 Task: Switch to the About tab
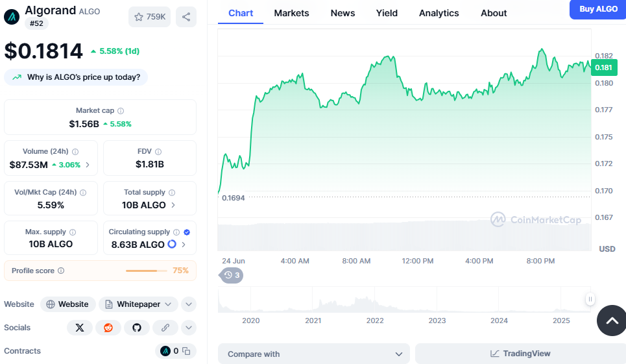(x=494, y=13)
